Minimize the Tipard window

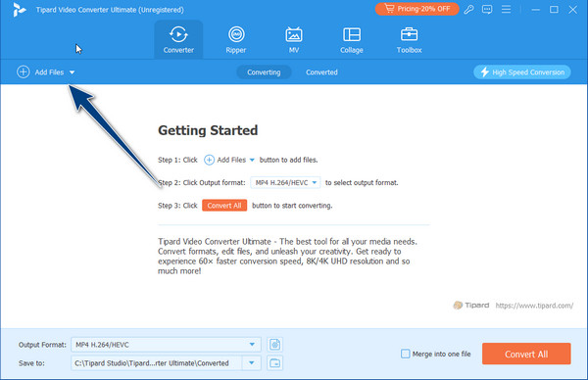coord(536,10)
